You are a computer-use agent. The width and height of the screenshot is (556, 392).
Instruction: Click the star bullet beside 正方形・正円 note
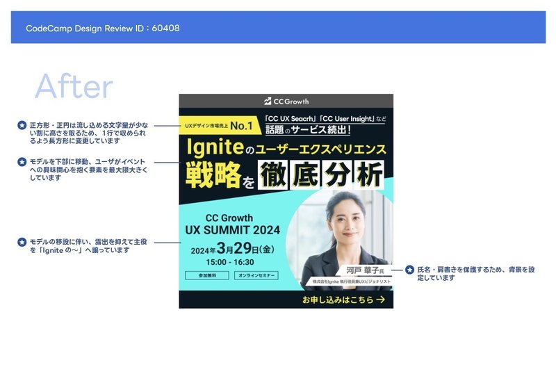click(x=22, y=125)
